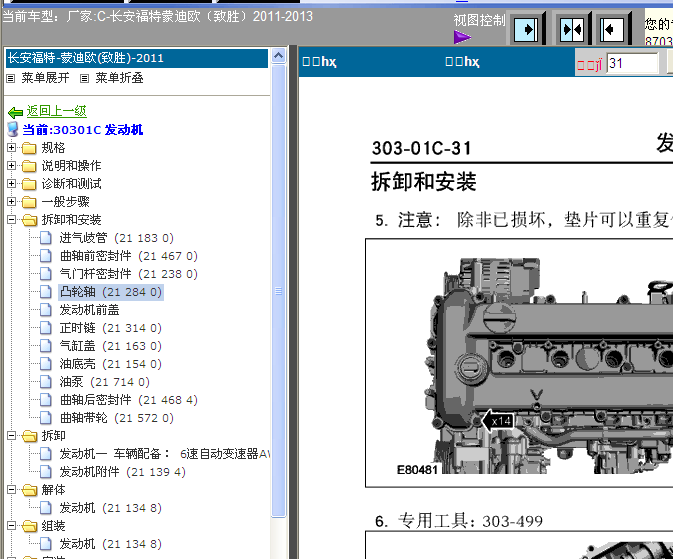
Task: Open 油泵 (21 714 0) document
Action: pos(104,382)
